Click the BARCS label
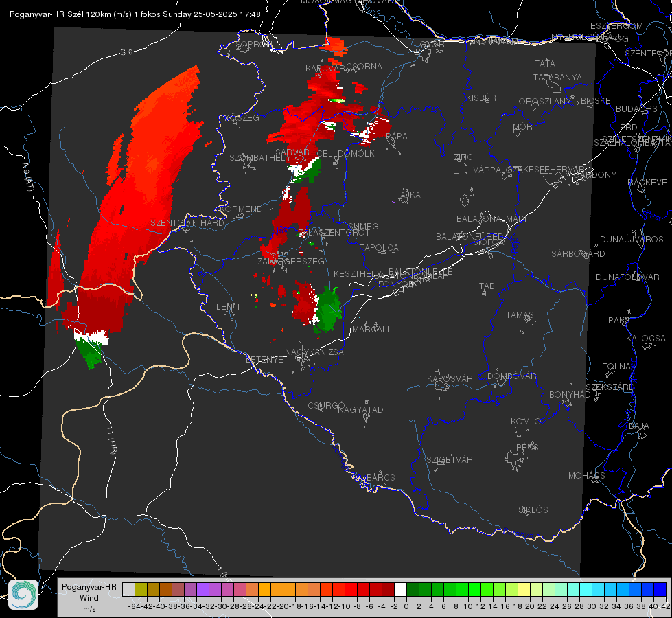The width and height of the screenshot is (672, 618). click(380, 477)
